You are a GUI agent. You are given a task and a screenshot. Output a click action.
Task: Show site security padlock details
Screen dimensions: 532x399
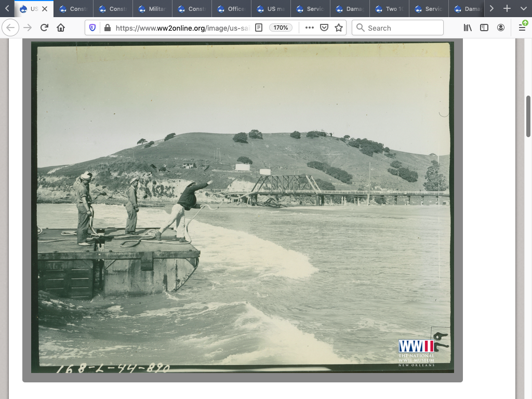pos(107,28)
